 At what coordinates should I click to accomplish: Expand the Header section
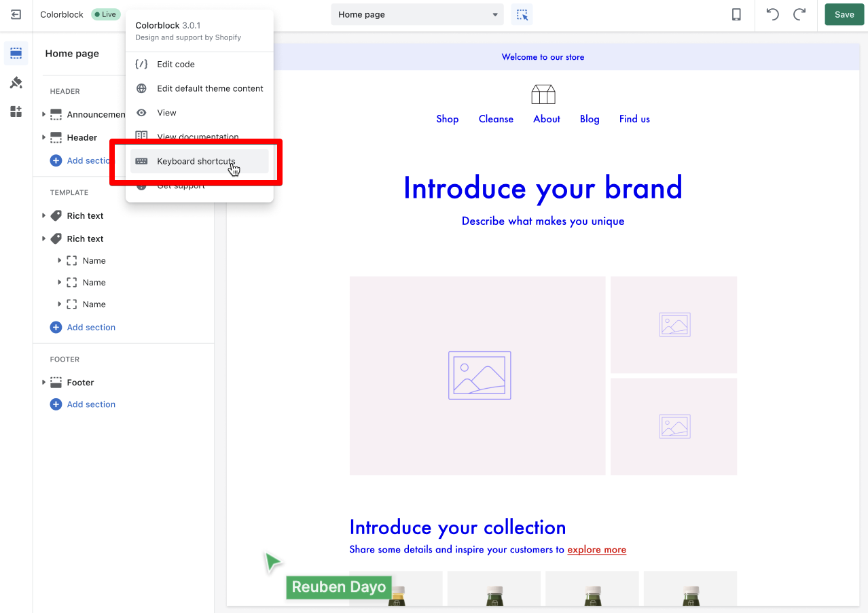pyautogui.click(x=44, y=137)
